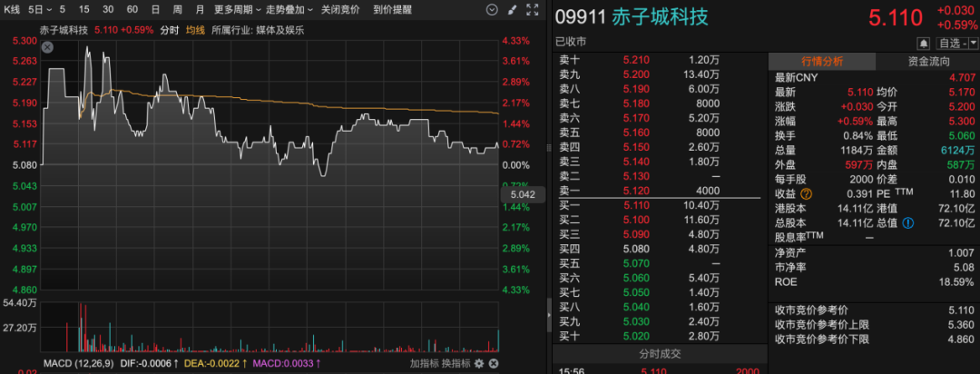Click 换指标 to change indicator
This screenshot has height=374, width=980.
(x=456, y=363)
